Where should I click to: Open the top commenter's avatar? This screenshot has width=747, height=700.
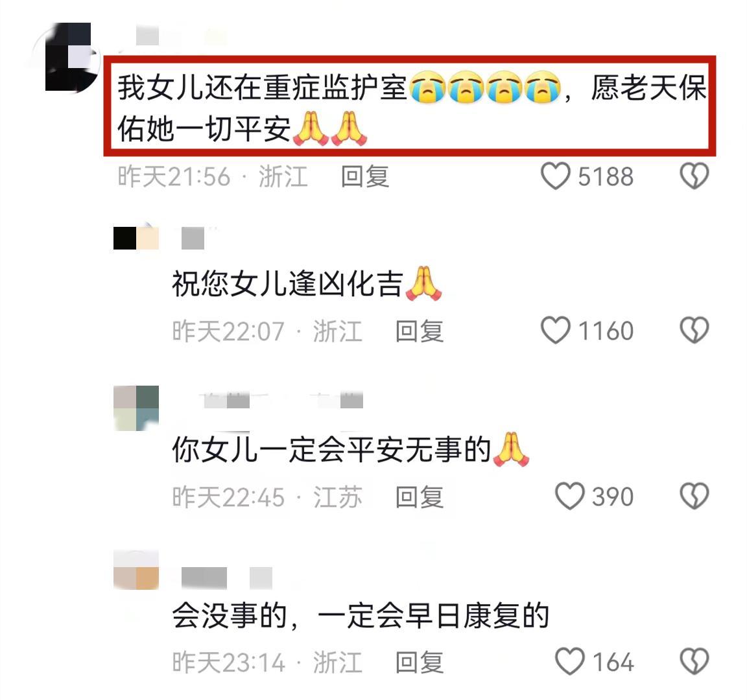point(67,56)
